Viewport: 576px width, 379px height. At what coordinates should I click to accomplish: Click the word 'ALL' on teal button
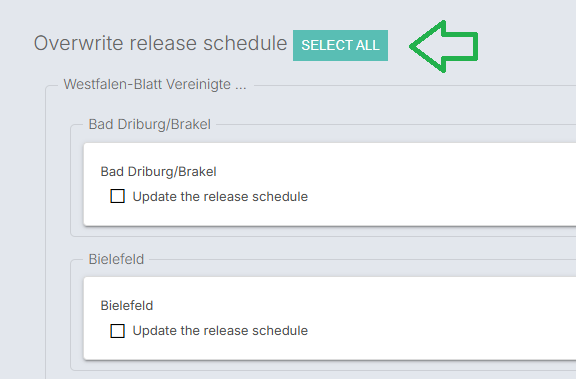(368, 46)
